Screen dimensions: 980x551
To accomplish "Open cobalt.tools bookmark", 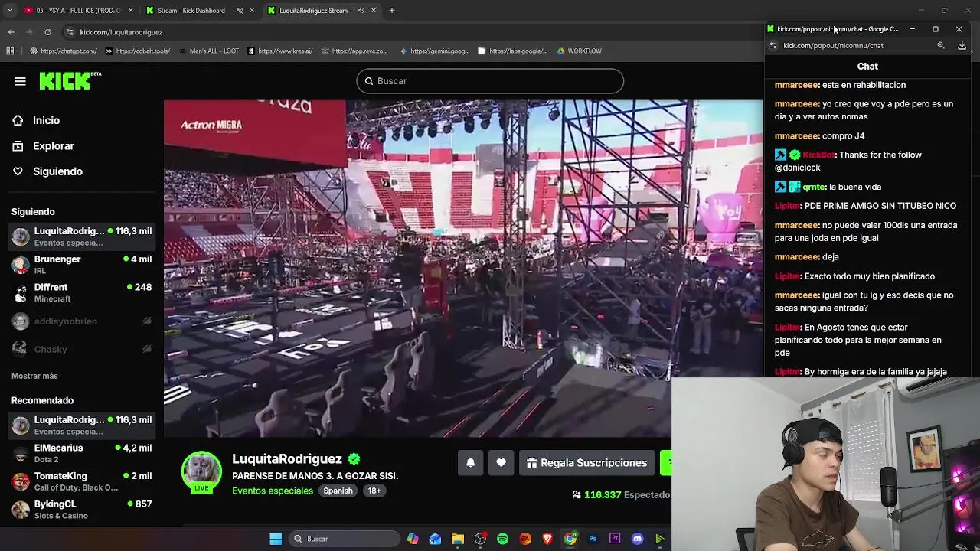I will 138,51.
